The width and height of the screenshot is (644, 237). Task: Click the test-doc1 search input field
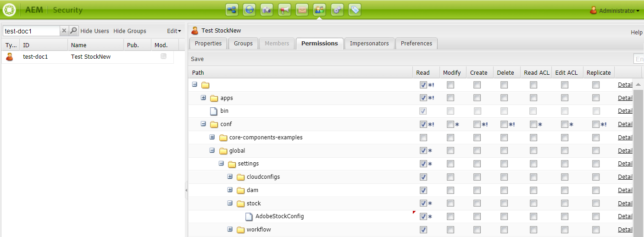click(31, 31)
